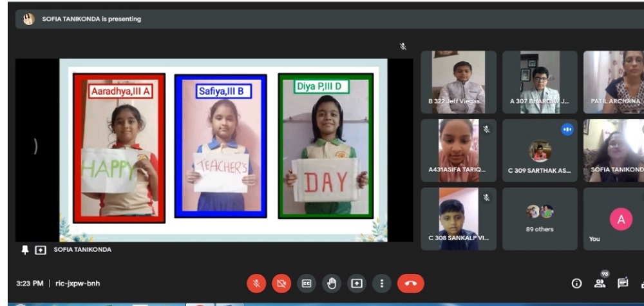
Task: Open the meeting details info icon
Action: 576,283
